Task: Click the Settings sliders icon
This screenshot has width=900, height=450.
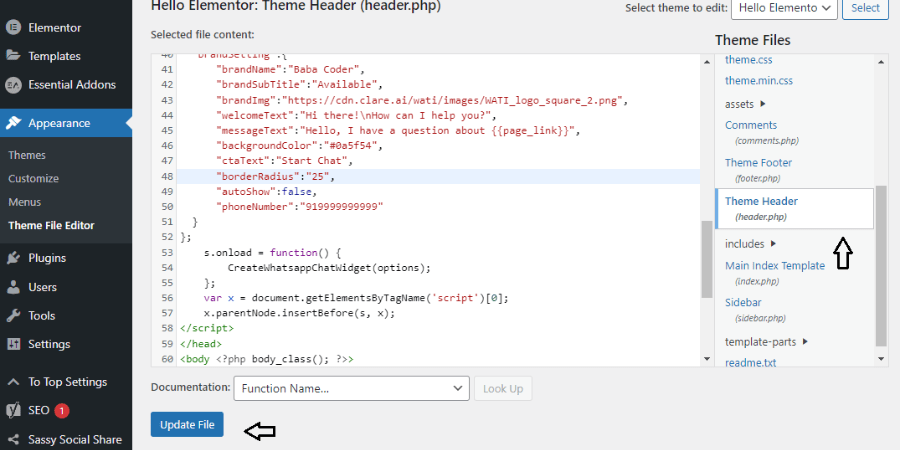Action: 13,344
